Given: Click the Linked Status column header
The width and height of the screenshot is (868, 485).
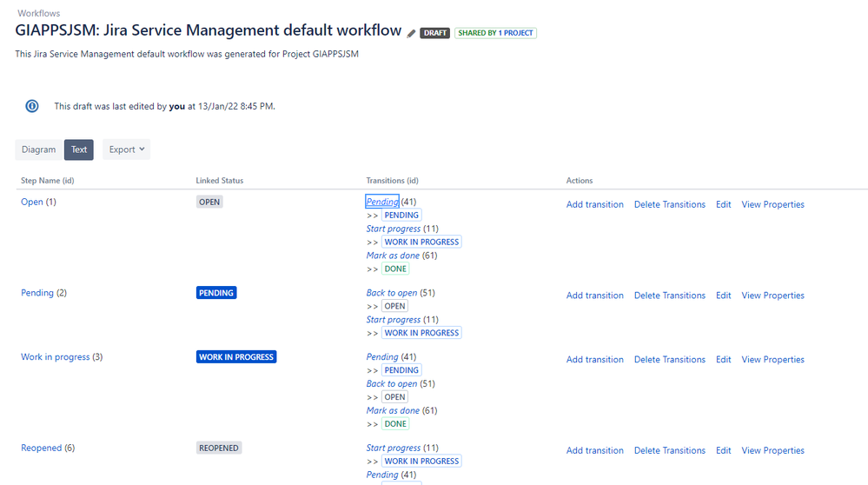Looking at the screenshot, I should (220, 181).
